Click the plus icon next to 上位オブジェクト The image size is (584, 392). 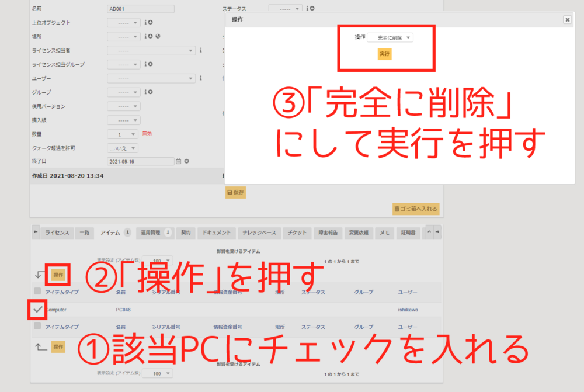(x=151, y=22)
